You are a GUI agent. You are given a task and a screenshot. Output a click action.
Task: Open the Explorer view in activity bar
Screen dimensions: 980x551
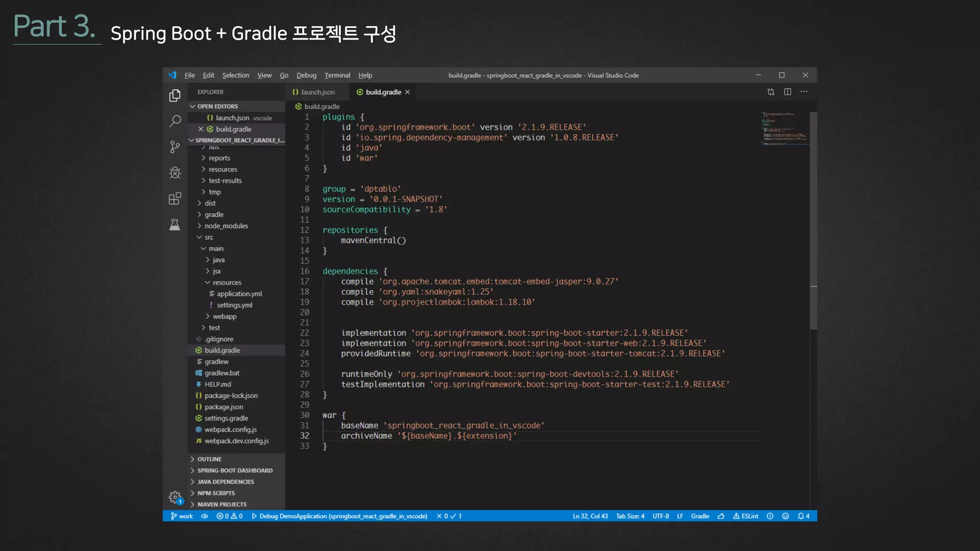(x=175, y=96)
